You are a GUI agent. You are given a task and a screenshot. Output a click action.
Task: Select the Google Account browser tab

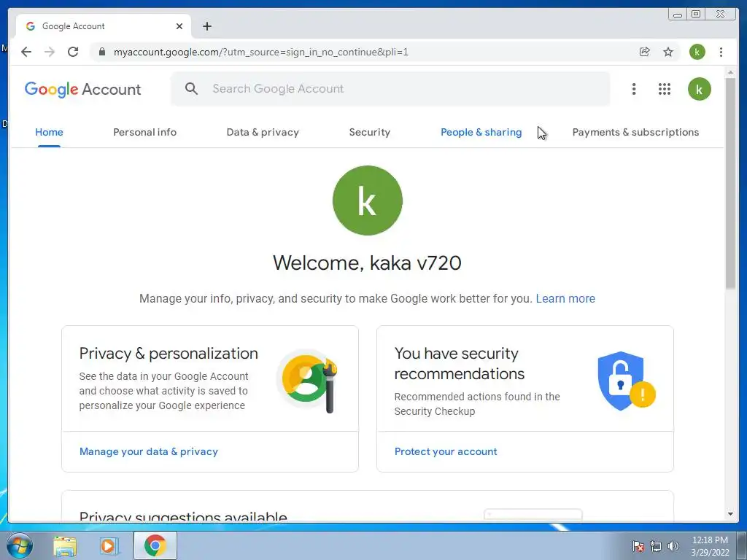[x=104, y=26]
